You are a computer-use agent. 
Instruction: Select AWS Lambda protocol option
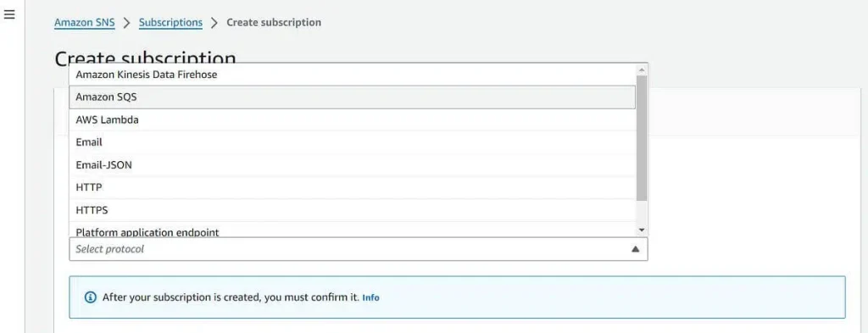pyautogui.click(x=353, y=119)
